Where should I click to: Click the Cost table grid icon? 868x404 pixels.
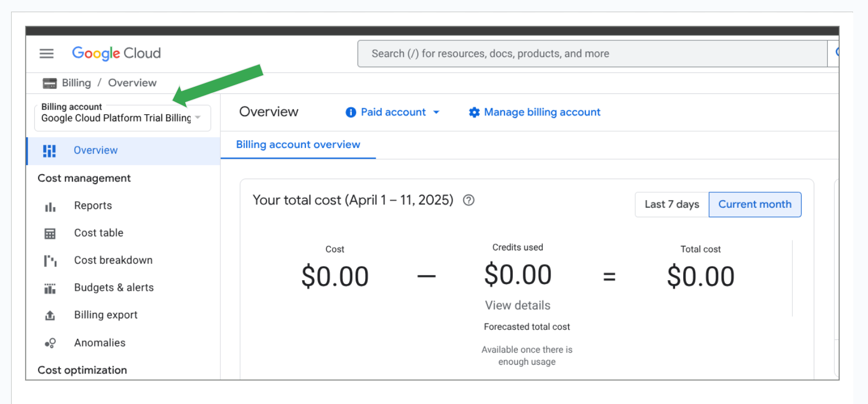(50, 234)
